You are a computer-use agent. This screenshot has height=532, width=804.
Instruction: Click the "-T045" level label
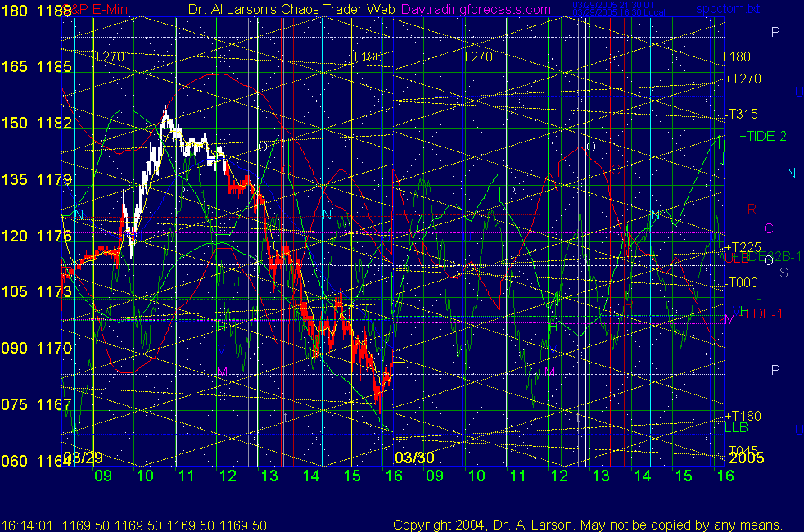tap(742, 450)
